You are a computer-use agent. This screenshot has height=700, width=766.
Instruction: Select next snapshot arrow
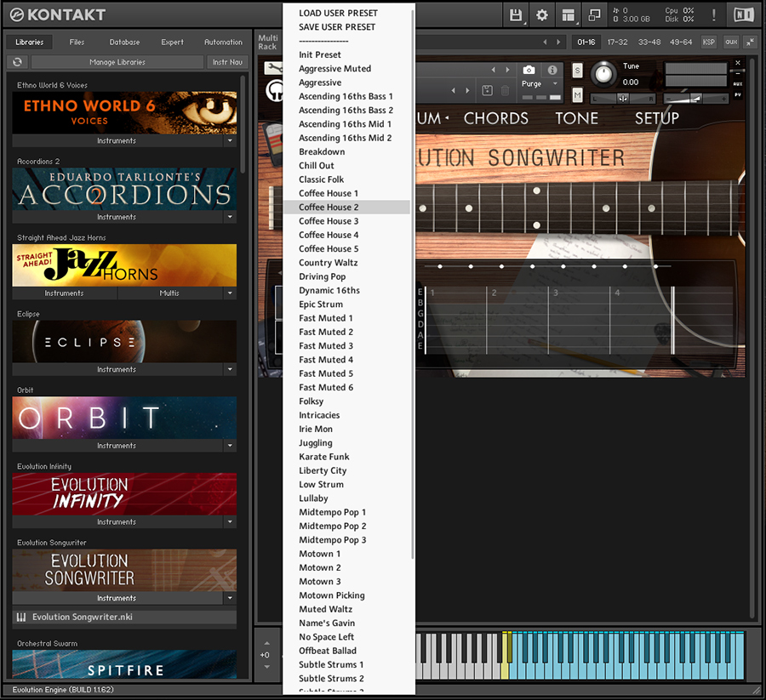467,90
